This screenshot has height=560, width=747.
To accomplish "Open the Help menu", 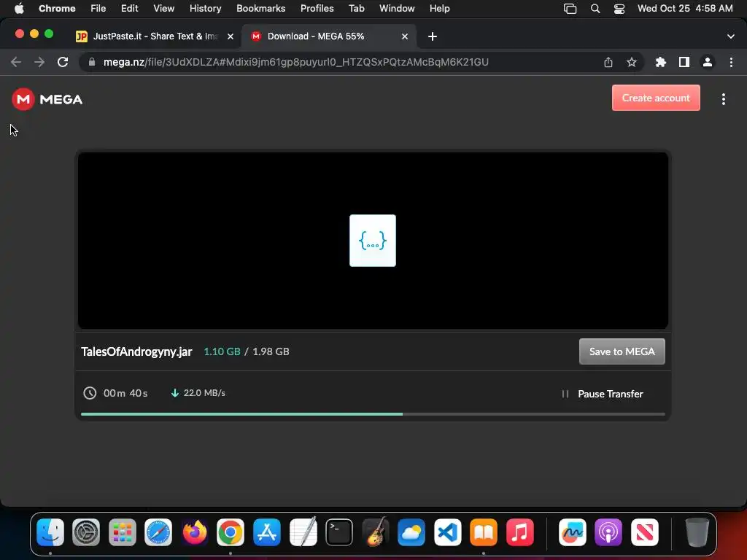I will (439, 8).
